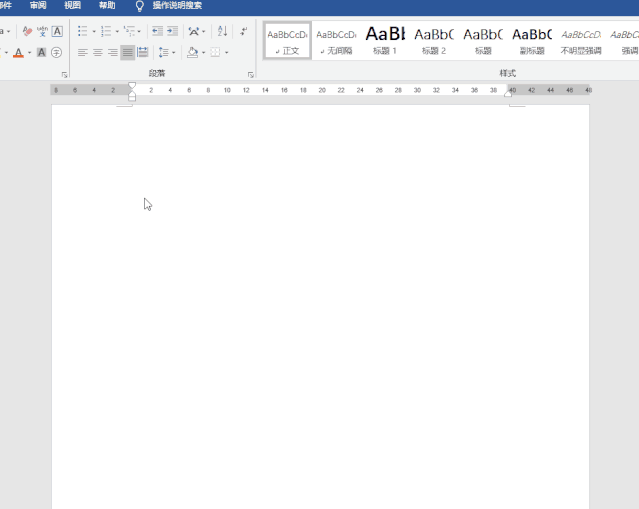Click the lightbulb tell-me icon
Screen dimensions: 639x509
coord(139,6)
